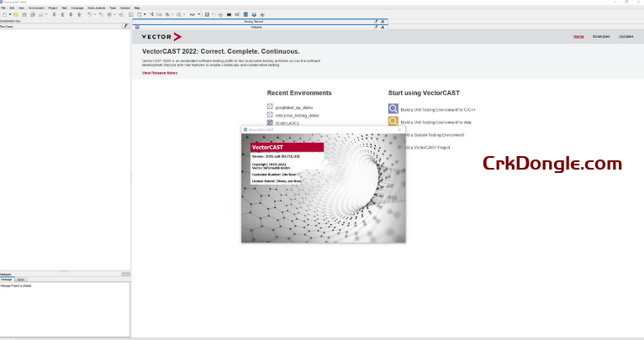Click the TEMPLATES environment icon
Screen dimensions: 644x340
coord(270,123)
